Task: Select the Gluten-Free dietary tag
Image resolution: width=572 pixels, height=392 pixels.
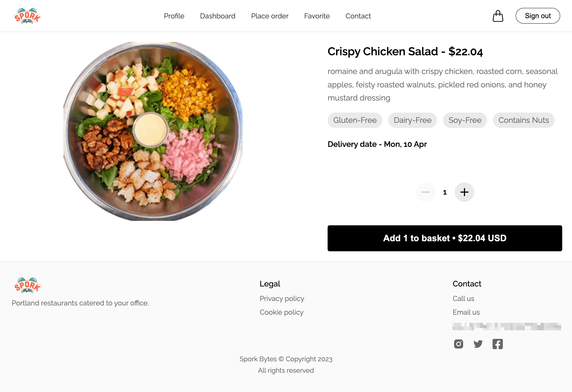Action: (355, 120)
